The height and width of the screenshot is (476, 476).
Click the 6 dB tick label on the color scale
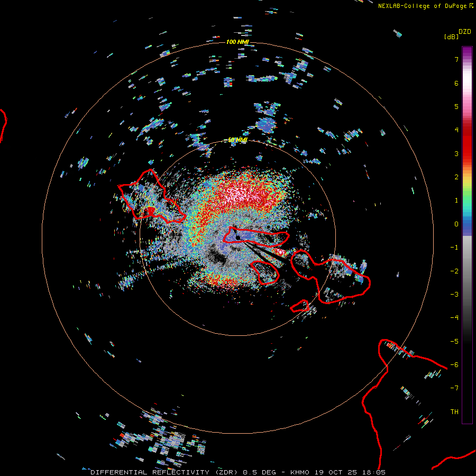pyautogui.click(x=456, y=83)
